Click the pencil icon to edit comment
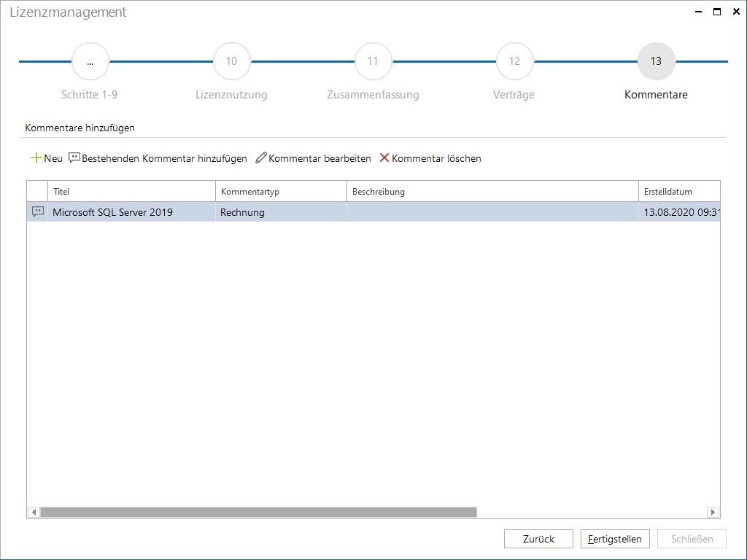The height and width of the screenshot is (560, 747). tap(261, 158)
